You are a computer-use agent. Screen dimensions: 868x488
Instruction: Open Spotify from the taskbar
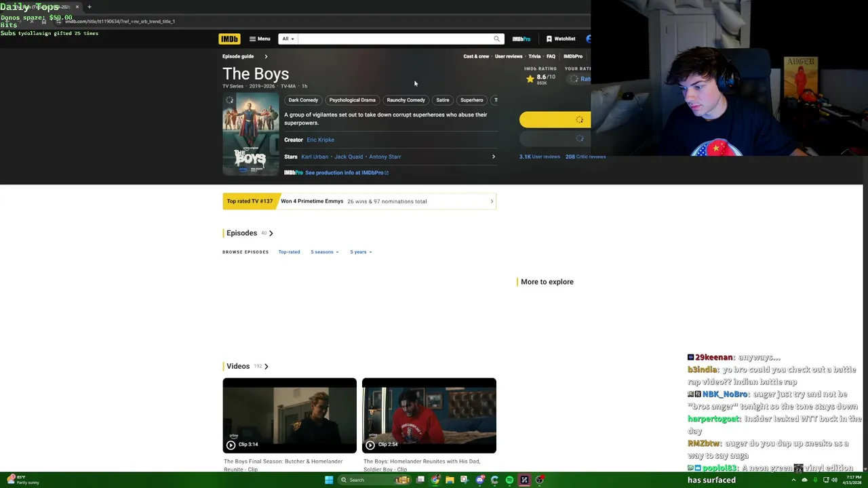509,480
